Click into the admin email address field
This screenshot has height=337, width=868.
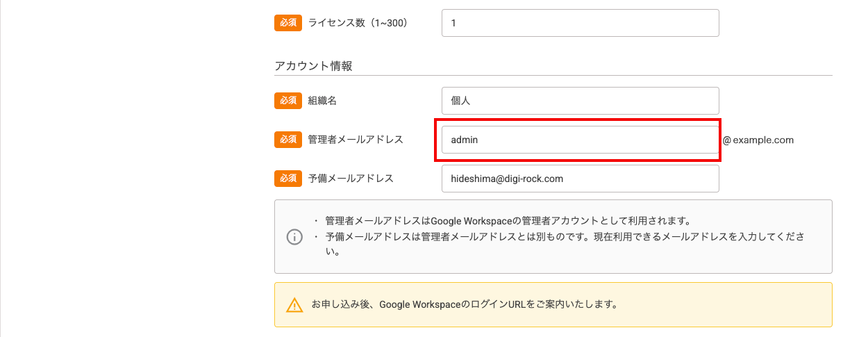coord(581,140)
